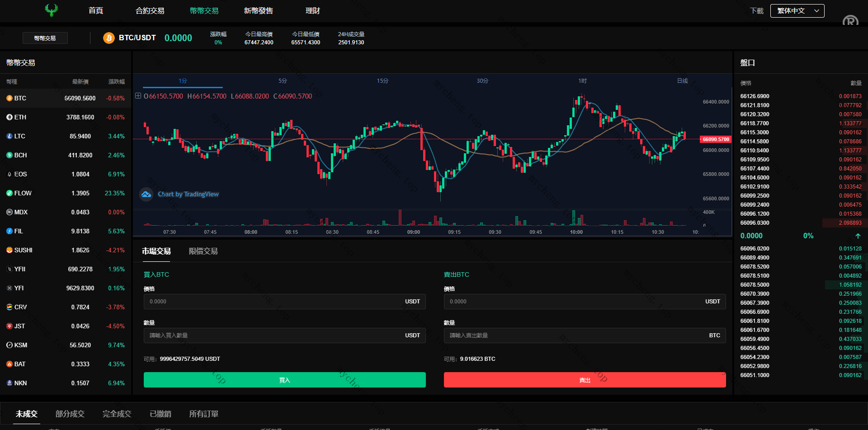This screenshot has width=868, height=430.
Task: Click the green eagle site logo
Action: (x=52, y=10)
